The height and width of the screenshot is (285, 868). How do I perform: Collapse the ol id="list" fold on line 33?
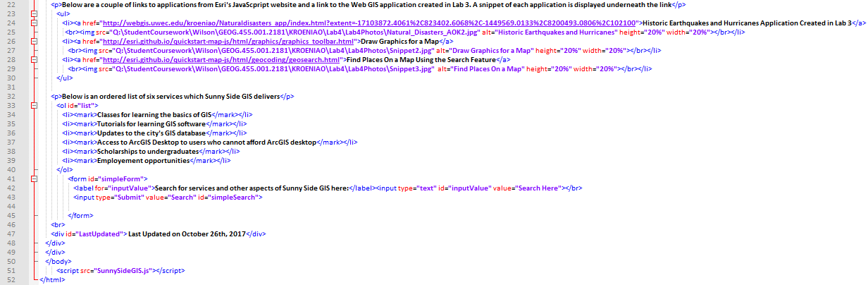point(33,105)
